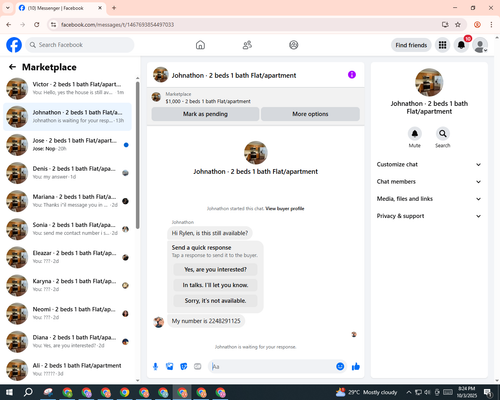Open the Friends icon in top navigation
This screenshot has width=500, height=400.
coord(247,45)
